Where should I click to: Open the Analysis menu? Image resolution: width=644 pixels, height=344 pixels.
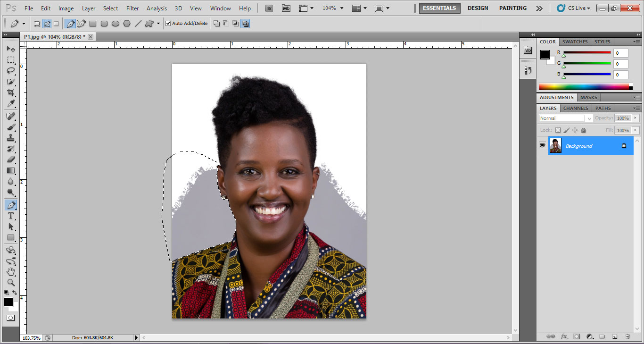tap(157, 8)
